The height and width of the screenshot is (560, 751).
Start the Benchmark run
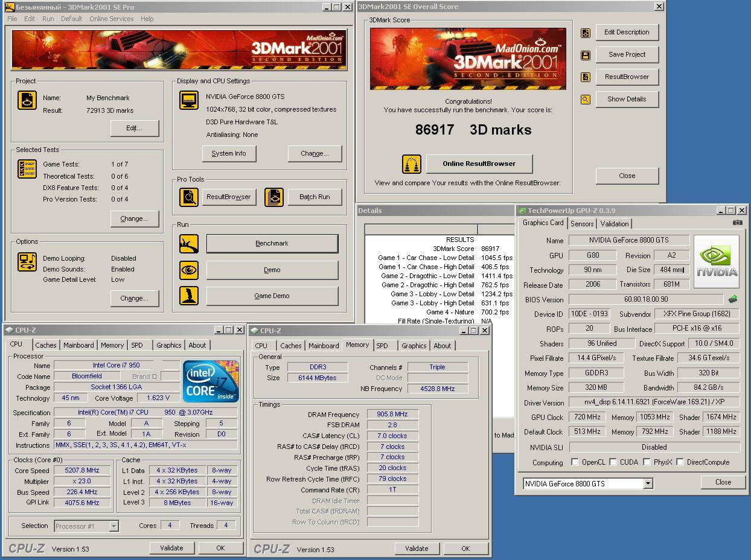point(272,244)
